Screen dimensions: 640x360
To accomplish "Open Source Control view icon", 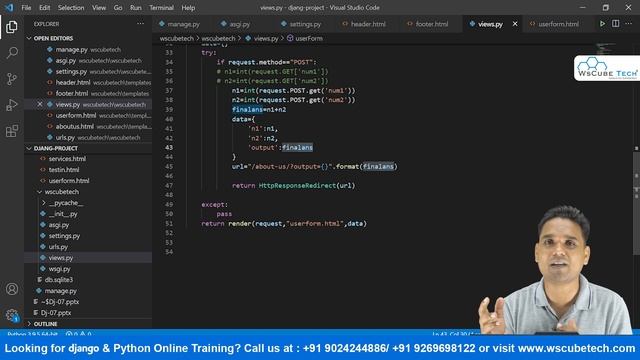I will 12,79.
